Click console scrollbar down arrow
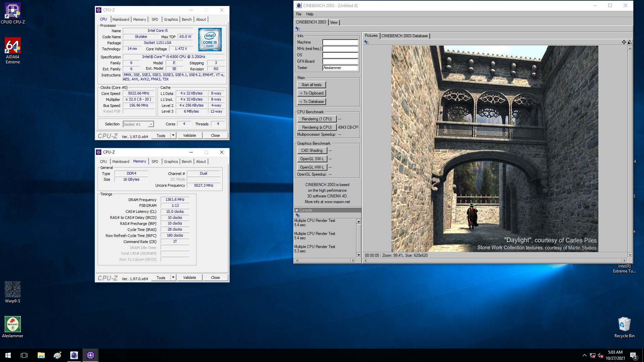Screen dimensions: 644x362 click(359, 255)
